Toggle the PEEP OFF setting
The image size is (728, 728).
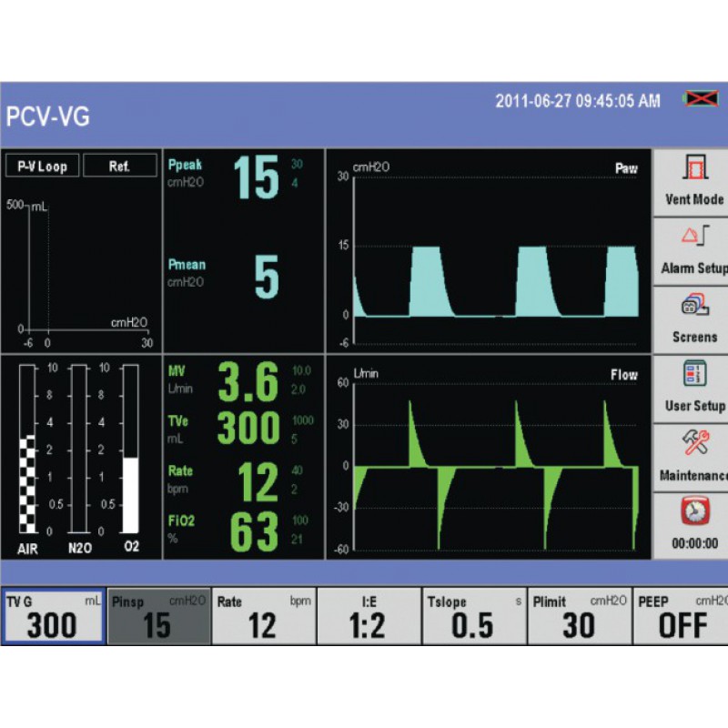tap(681, 616)
